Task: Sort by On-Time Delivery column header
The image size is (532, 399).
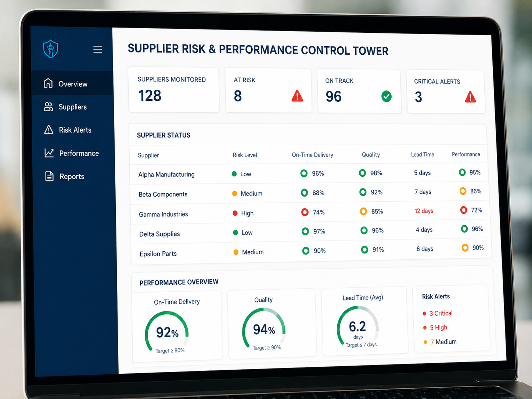Action: click(x=313, y=155)
